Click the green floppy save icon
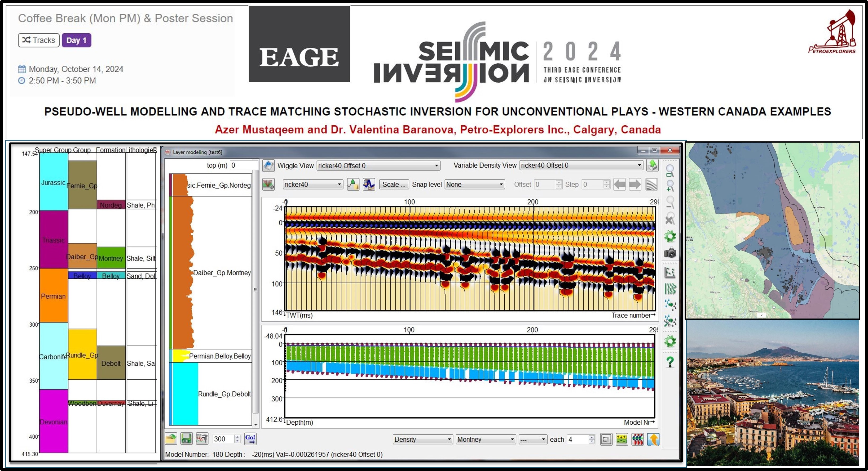The image size is (868, 471). (x=186, y=439)
